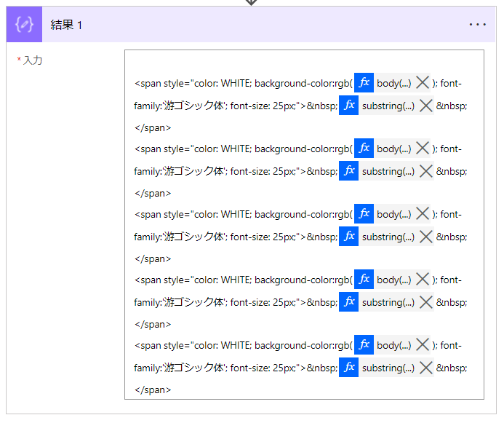
Task: Remove the second body(...) token
Action: coord(423,149)
